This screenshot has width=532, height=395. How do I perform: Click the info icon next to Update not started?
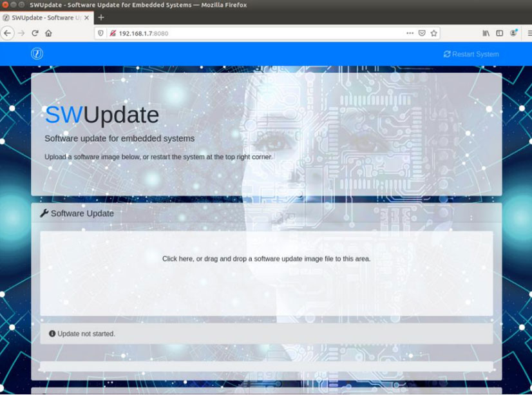51,334
